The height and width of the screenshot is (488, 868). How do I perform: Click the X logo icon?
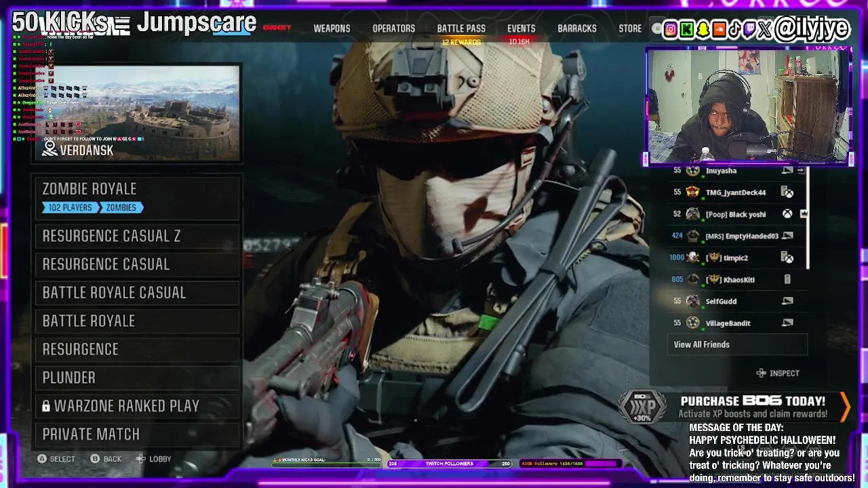click(x=765, y=29)
